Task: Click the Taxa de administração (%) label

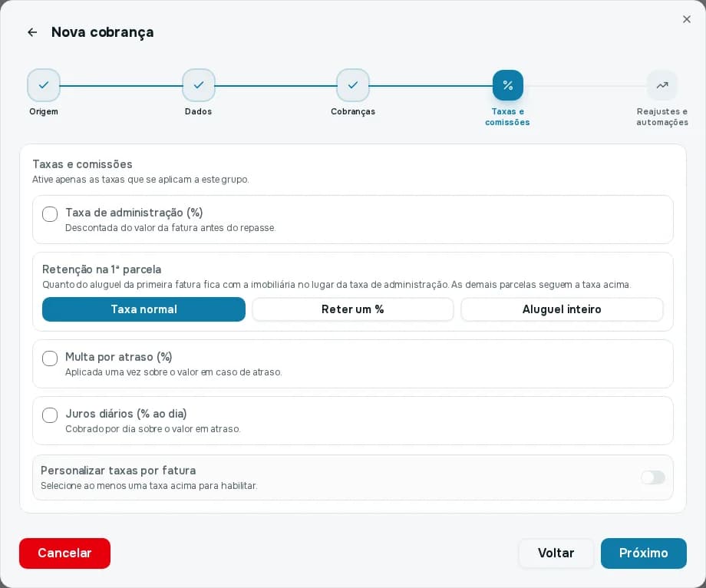Action: (134, 213)
